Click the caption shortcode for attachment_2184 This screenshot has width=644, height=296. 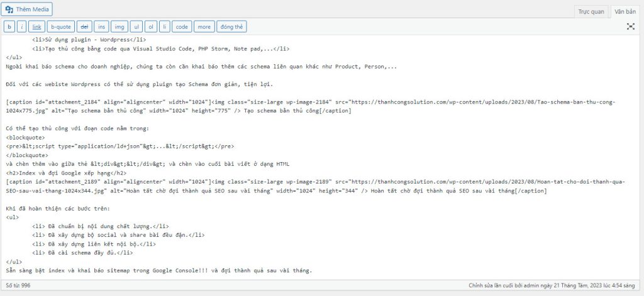311,106
